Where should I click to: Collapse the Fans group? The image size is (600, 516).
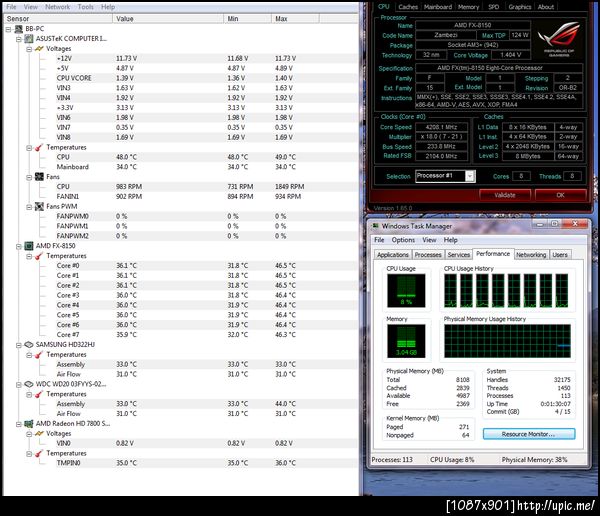tap(29, 177)
